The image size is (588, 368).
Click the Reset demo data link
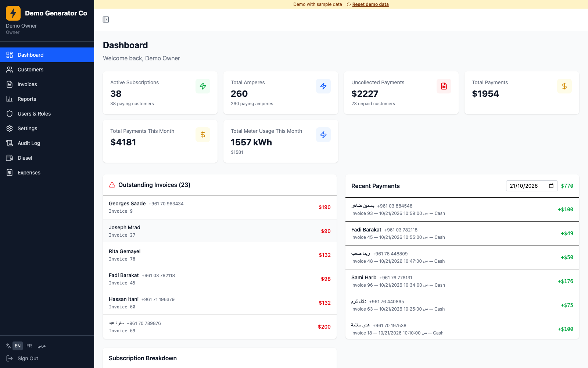click(370, 4)
